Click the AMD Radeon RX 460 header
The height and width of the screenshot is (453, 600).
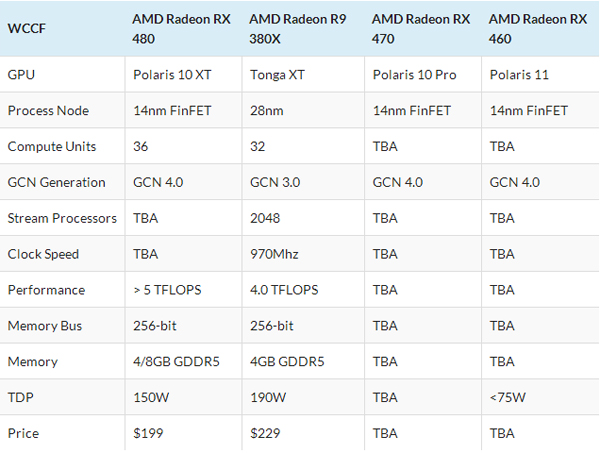click(x=538, y=28)
